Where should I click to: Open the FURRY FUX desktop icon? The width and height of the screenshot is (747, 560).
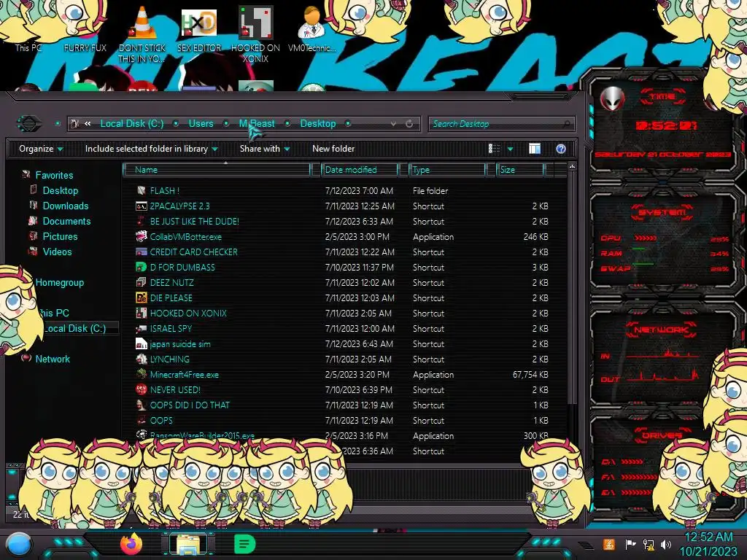click(x=85, y=47)
